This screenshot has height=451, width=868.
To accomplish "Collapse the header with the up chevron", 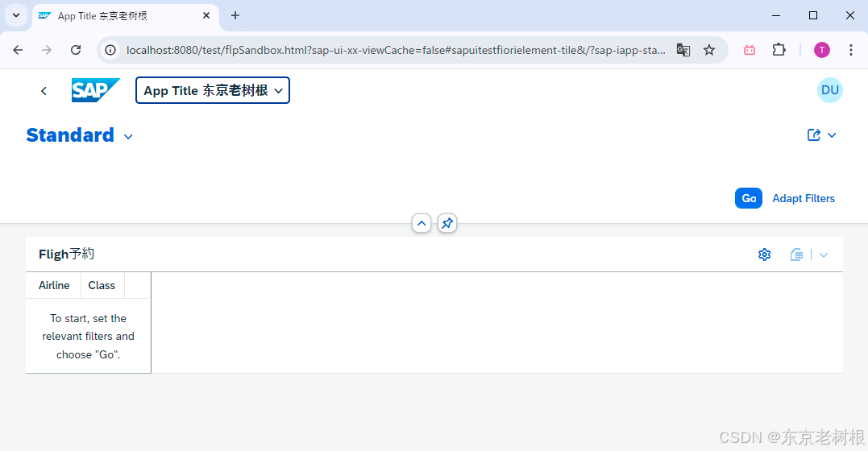I will pos(422,223).
